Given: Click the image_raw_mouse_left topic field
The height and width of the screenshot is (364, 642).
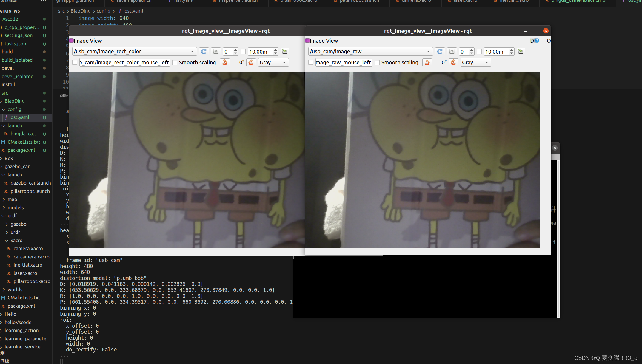Looking at the screenshot, I should click(x=344, y=62).
